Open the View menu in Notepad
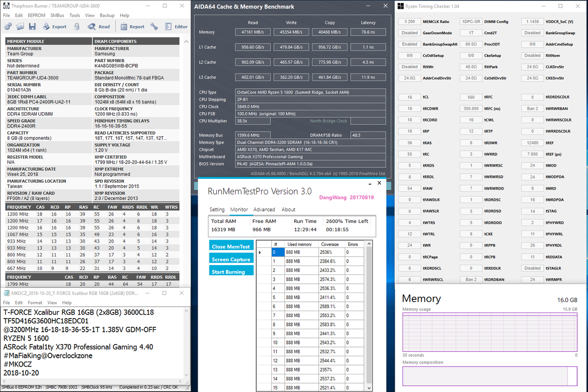 [52, 302]
